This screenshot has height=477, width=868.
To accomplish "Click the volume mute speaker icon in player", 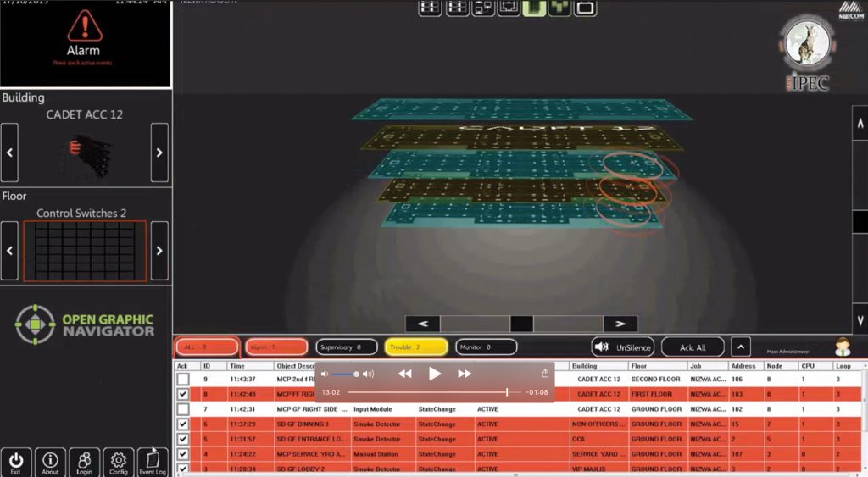I will point(325,374).
